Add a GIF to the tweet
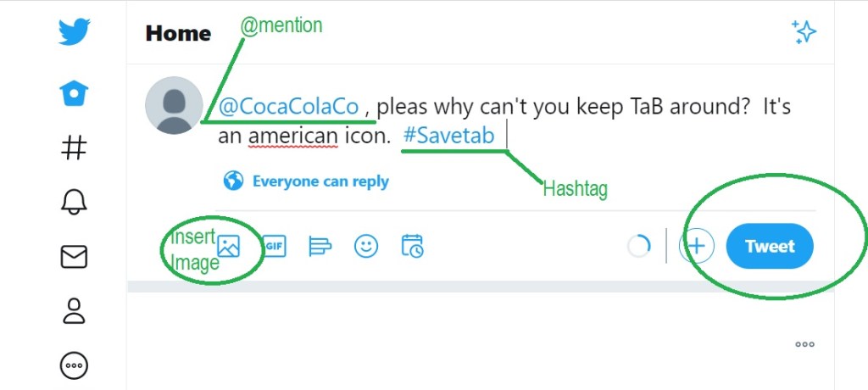This screenshot has height=390, width=868. tap(274, 247)
